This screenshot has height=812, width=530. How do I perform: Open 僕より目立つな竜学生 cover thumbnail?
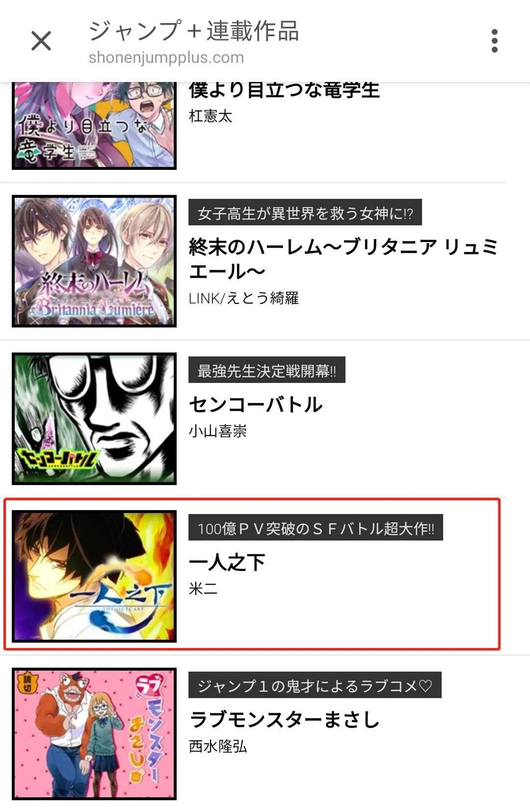[94, 126]
